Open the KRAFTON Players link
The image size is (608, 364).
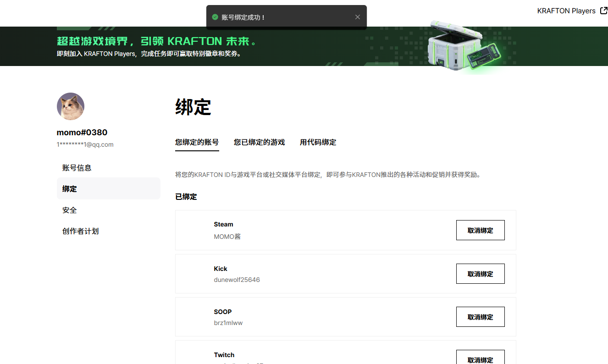tap(566, 11)
